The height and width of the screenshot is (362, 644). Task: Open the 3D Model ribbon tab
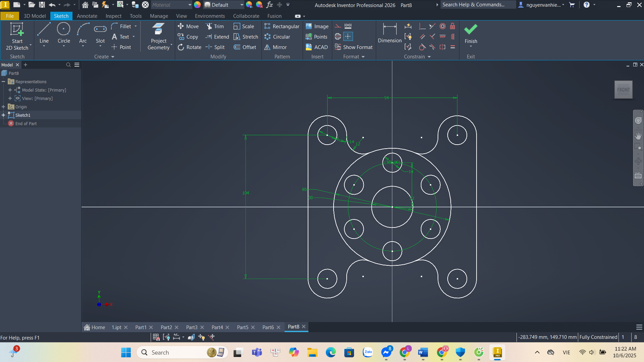(x=35, y=16)
